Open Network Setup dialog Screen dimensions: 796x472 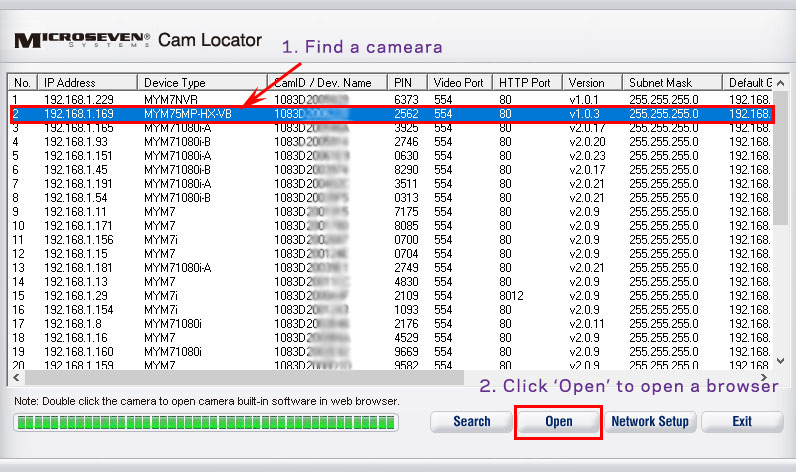(x=650, y=421)
